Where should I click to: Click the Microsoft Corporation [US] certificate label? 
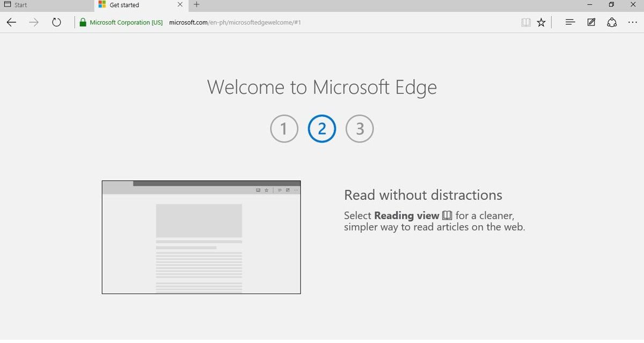click(x=126, y=23)
